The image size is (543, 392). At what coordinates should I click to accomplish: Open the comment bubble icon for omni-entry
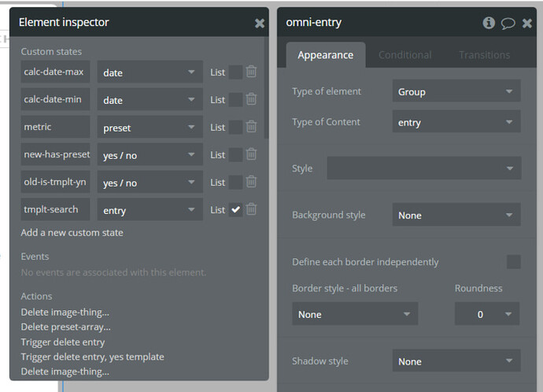508,23
